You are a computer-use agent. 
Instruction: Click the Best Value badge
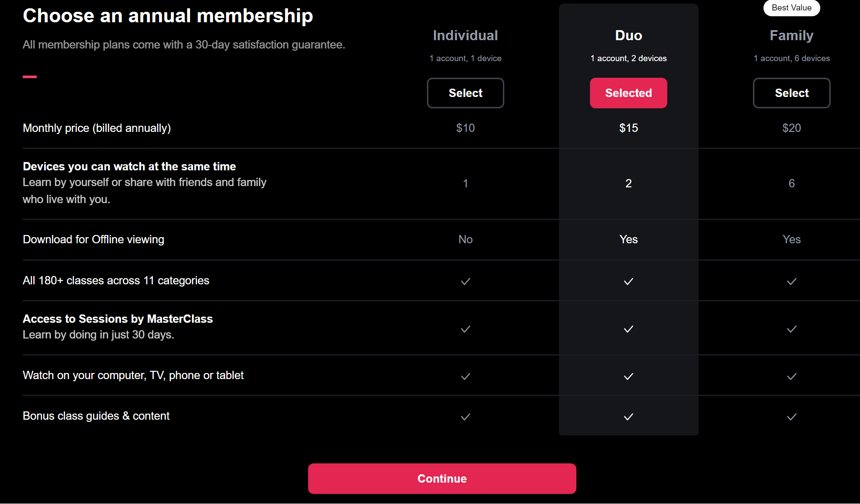coord(791,8)
